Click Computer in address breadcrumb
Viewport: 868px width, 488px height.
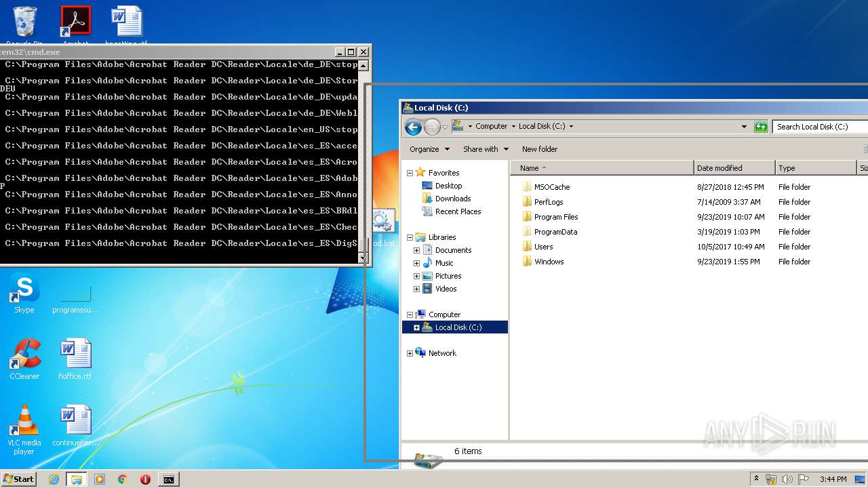pyautogui.click(x=491, y=127)
